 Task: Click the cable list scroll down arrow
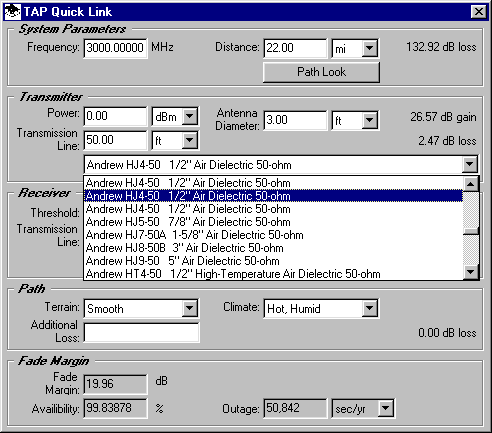pos(471,272)
